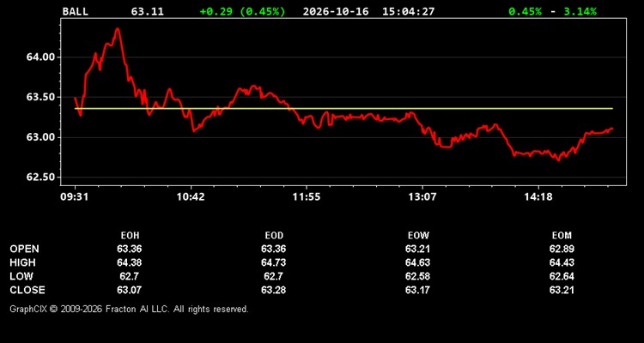
Task: Click the EOD high value 64.73
Action: point(274,262)
